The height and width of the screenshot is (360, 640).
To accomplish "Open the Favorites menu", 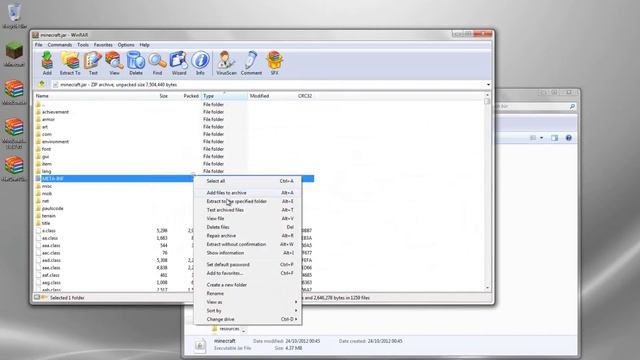I will click(x=103, y=45).
